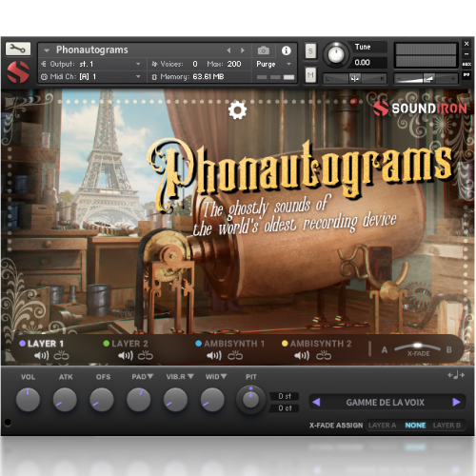Mute Layer 1 using its speaker icon

click(41, 355)
